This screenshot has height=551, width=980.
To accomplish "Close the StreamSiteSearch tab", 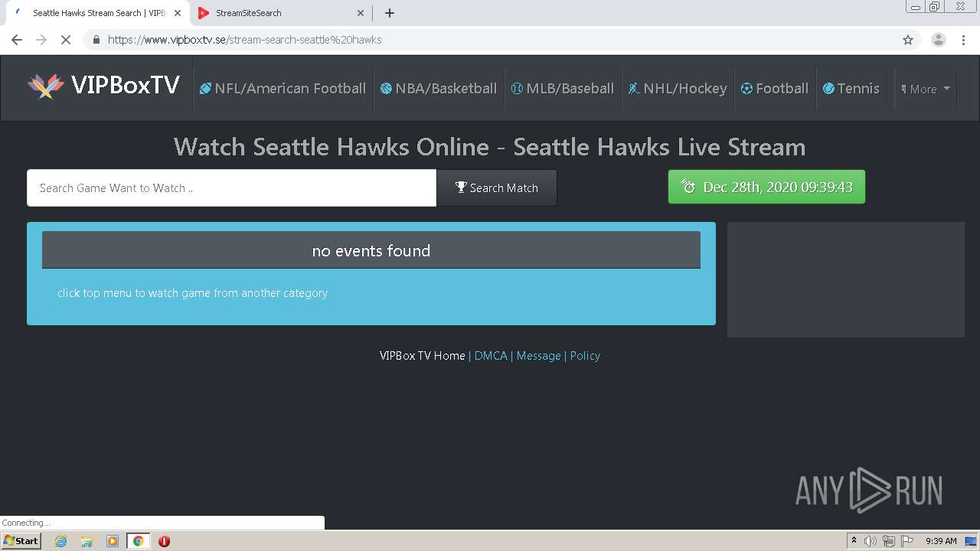I will coord(361,13).
